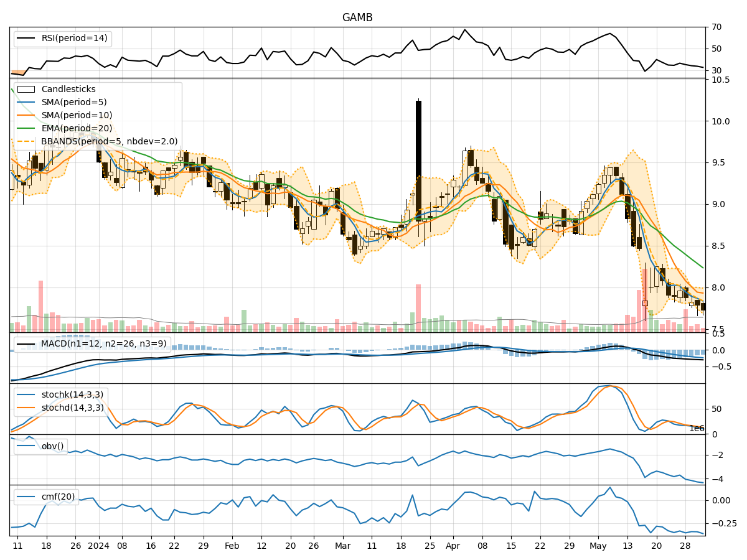Screen dimensions: 747x560
Task: Click the GAMB chart title
Action: [357, 17]
